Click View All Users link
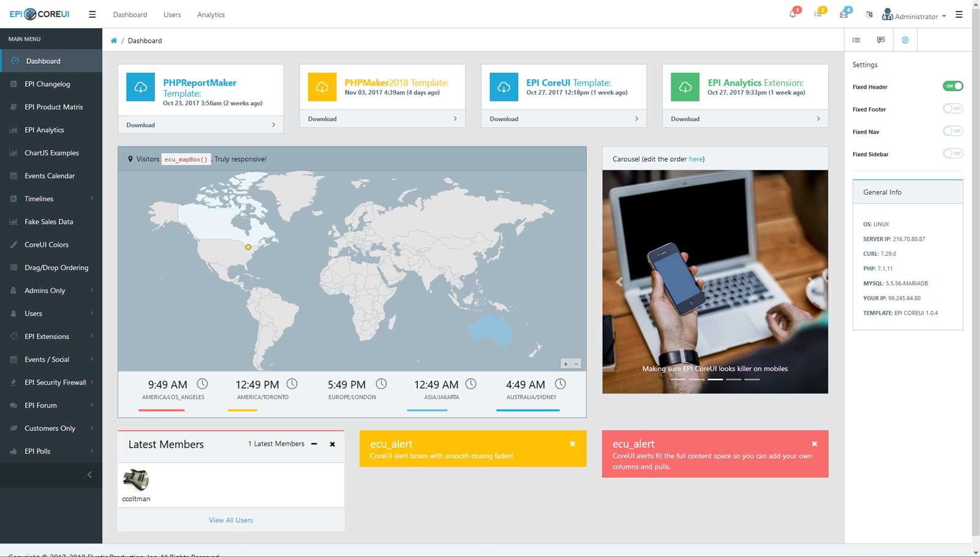 coord(231,520)
